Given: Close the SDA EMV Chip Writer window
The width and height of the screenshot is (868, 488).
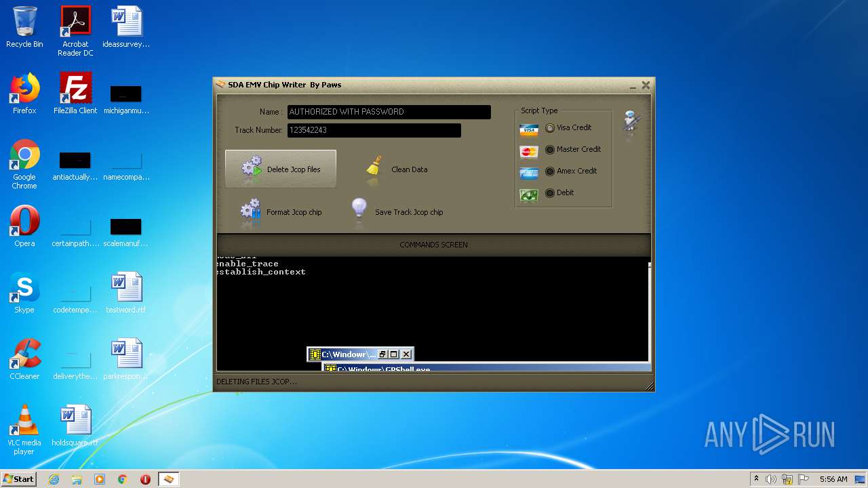Looking at the screenshot, I should click(x=646, y=85).
